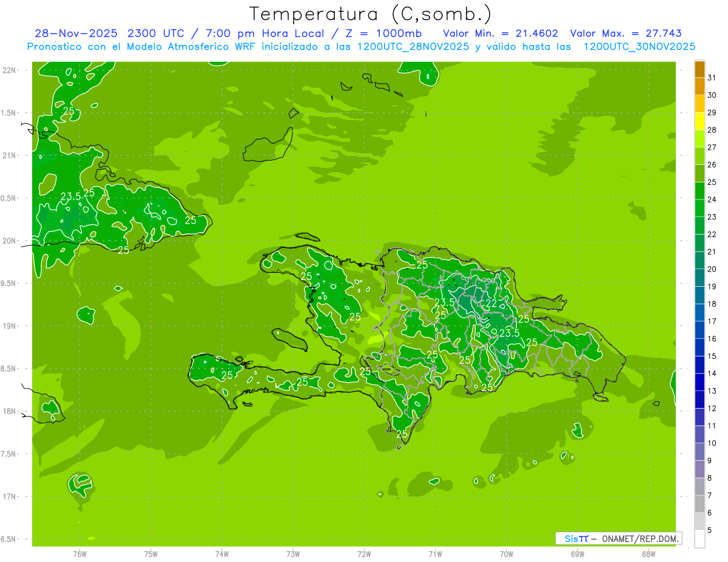
Task: Click the 76W longitude axis label
Action: click(x=79, y=554)
